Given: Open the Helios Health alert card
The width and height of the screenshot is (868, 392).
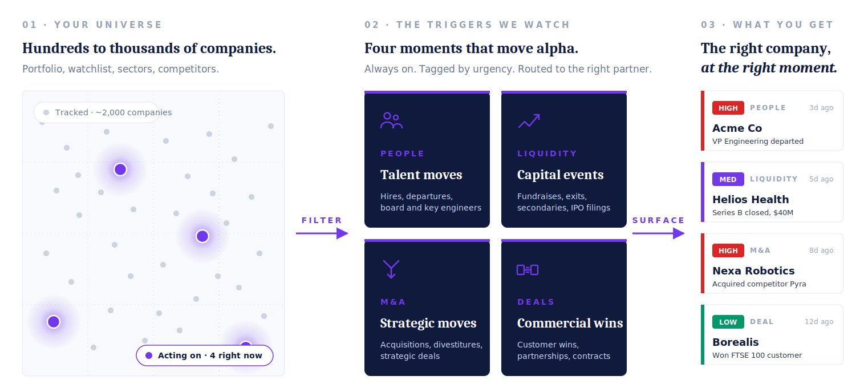Looking at the screenshot, I should 772,192.
